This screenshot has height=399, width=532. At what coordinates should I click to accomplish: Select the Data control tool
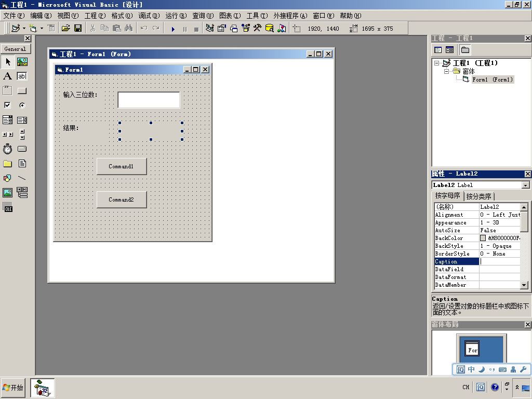[22, 192]
